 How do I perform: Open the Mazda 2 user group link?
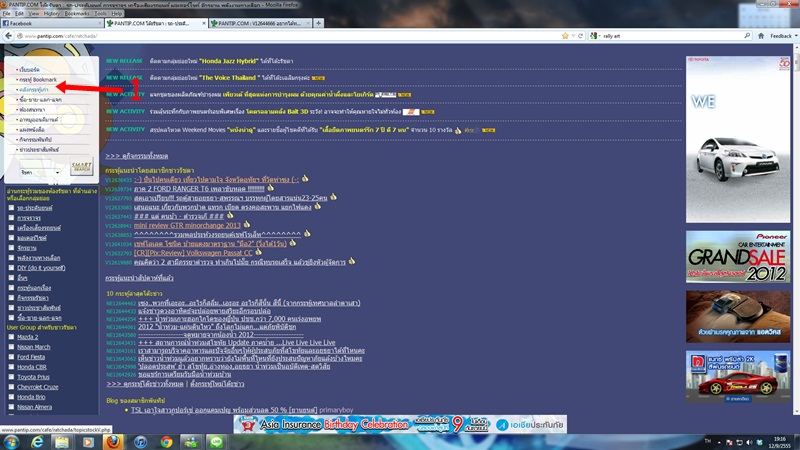click(x=28, y=337)
